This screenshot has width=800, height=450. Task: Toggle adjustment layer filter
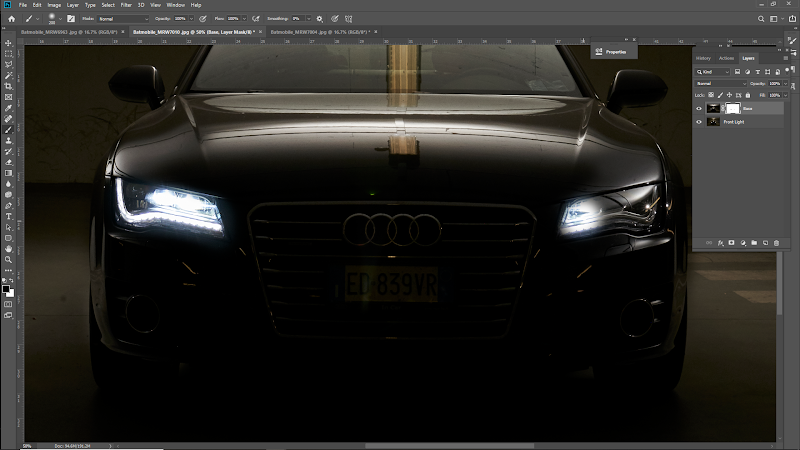[x=747, y=72]
